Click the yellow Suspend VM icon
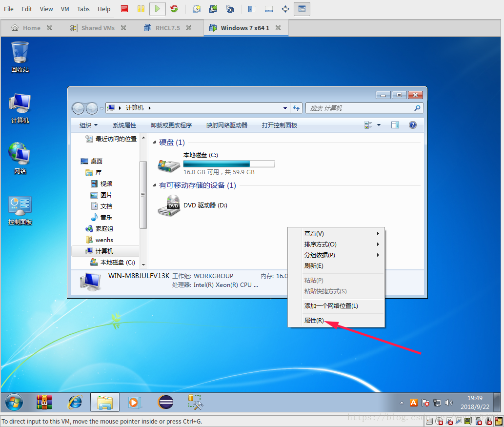 tap(141, 9)
